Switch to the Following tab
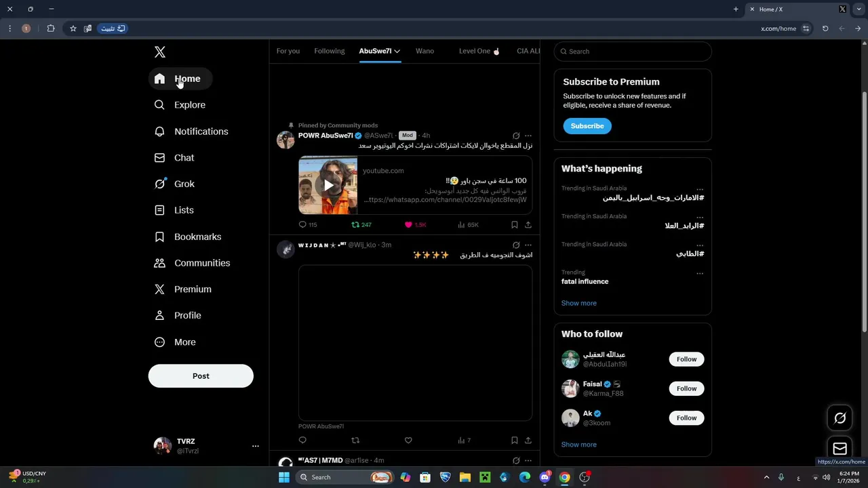The width and height of the screenshot is (868, 488). click(x=330, y=52)
